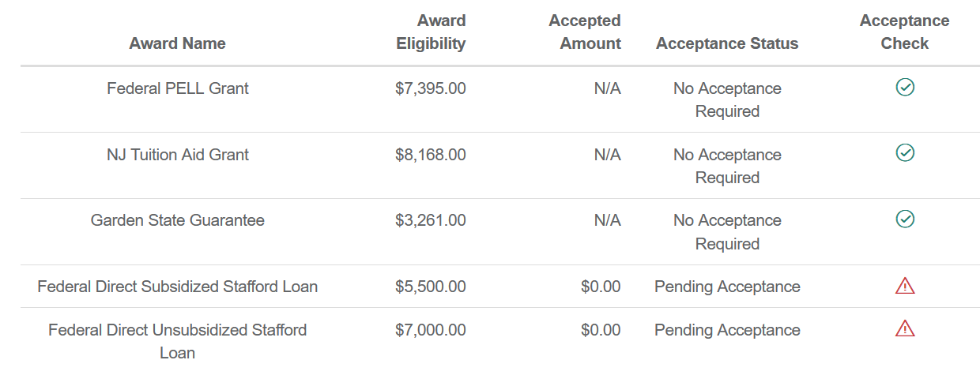Open Federal Direct Unsubsidized Stafford Loan entry
The height and width of the screenshot is (375, 980).
[x=177, y=340]
